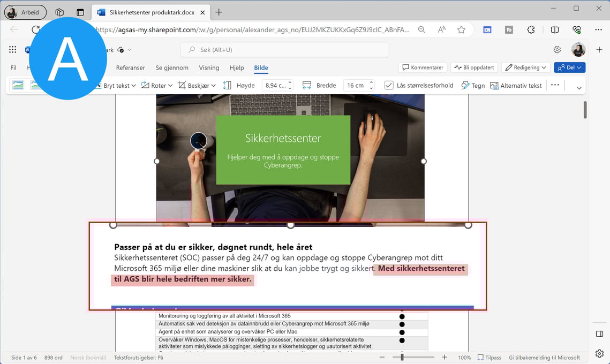Toggle Tekstforutsigelser in the status bar

tap(138, 357)
